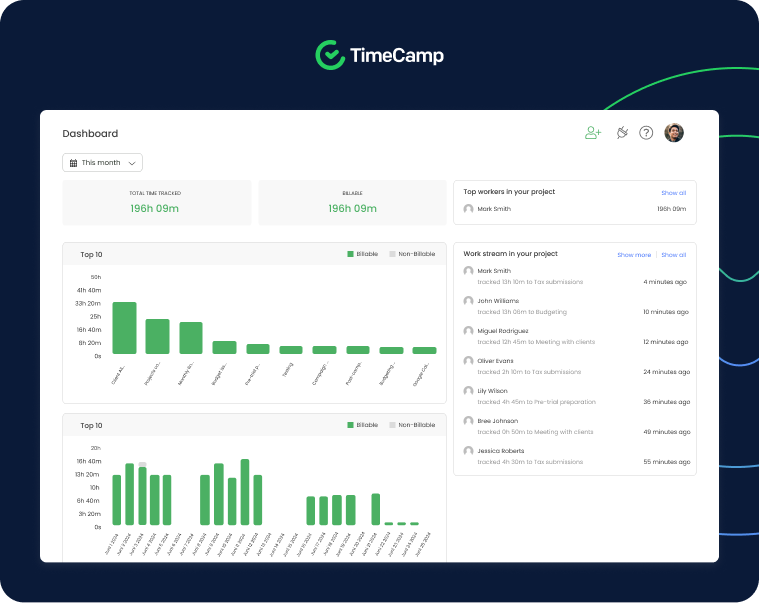Viewport: 759px width, 603px height.
Task: Open the help question mark icon
Action: pyautogui.click(x=646, y=133)
